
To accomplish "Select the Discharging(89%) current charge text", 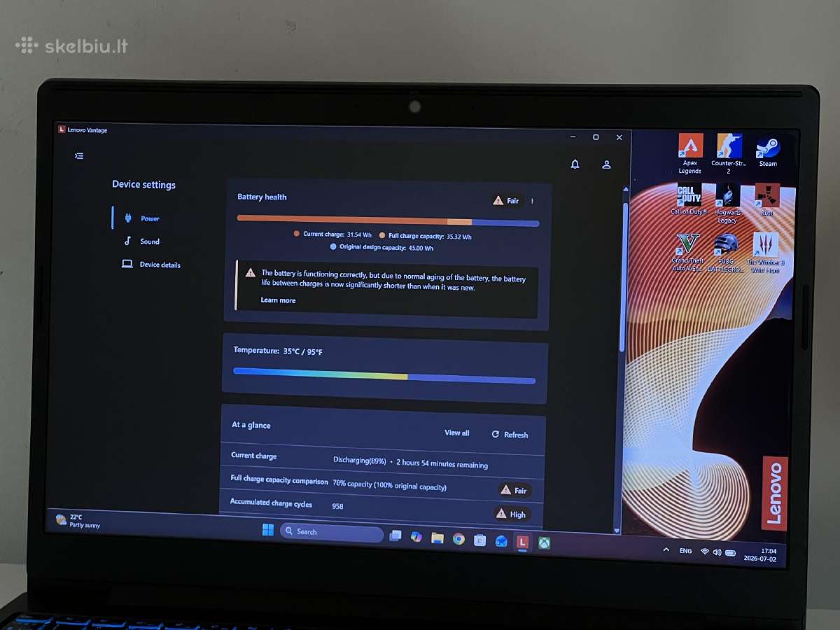I will point(360,461).
